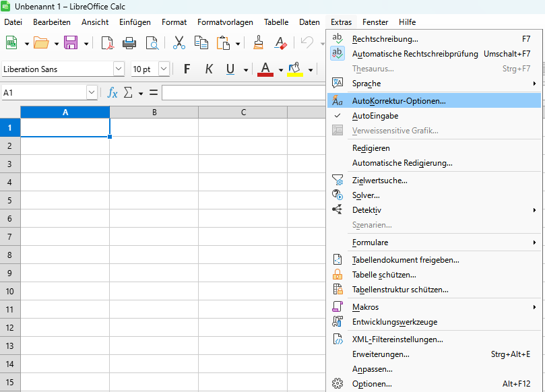Screen dimensions: 545x392
Task: Click the Copy icon in toolbar
Action: 201,43
